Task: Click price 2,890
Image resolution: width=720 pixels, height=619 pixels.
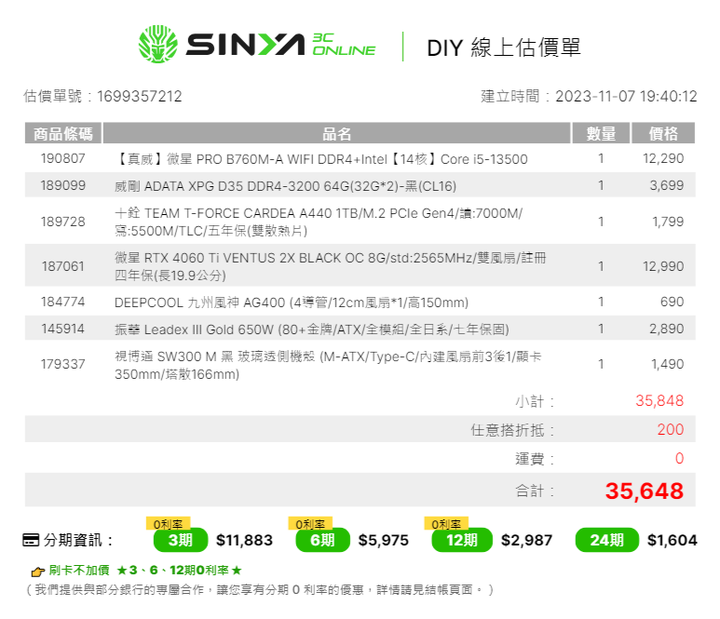Action: click(666, 329)
